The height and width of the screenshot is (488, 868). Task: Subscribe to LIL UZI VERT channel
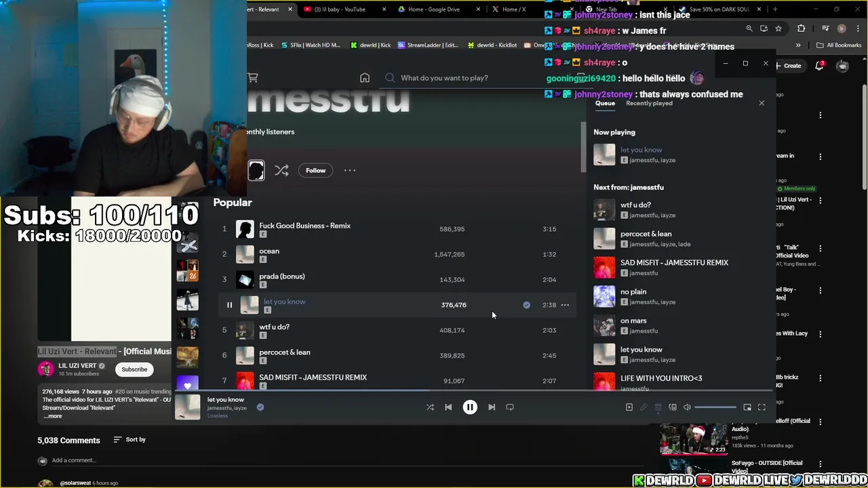click(134, 369)
